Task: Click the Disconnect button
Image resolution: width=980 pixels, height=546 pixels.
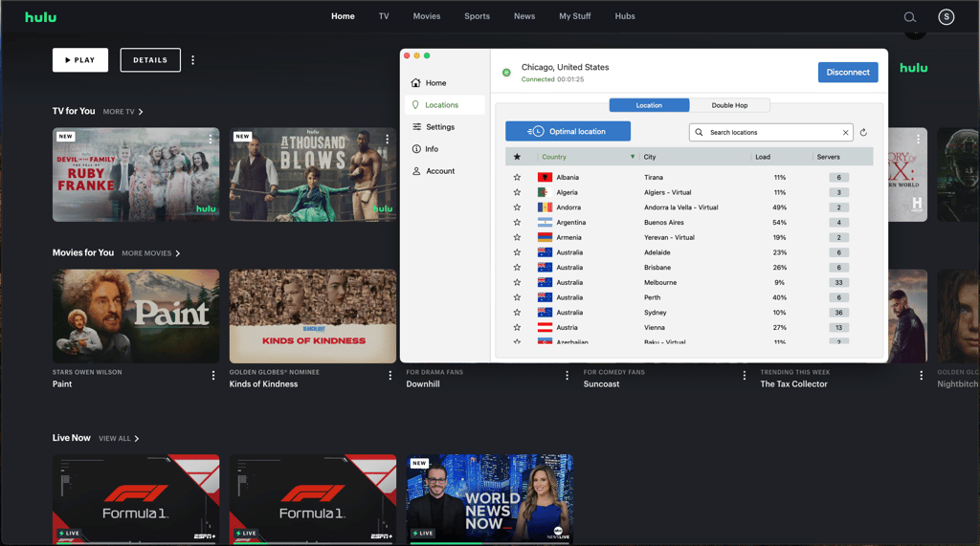Action: pyautogui.click(x=848, y=73)
